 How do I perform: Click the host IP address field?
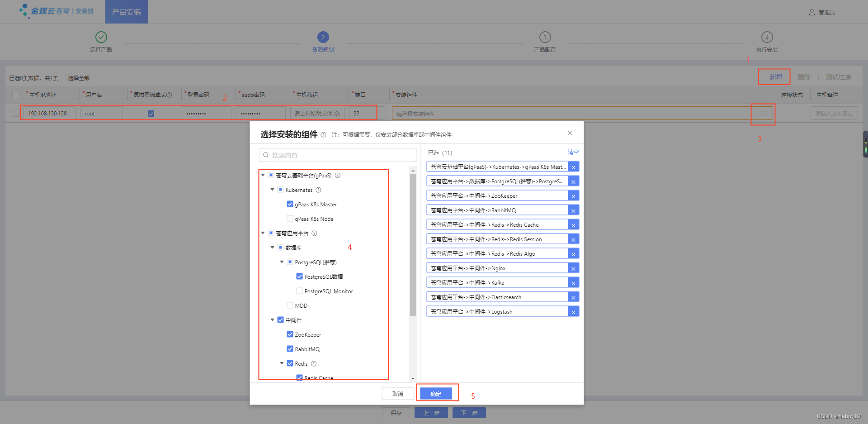[49, 114]
